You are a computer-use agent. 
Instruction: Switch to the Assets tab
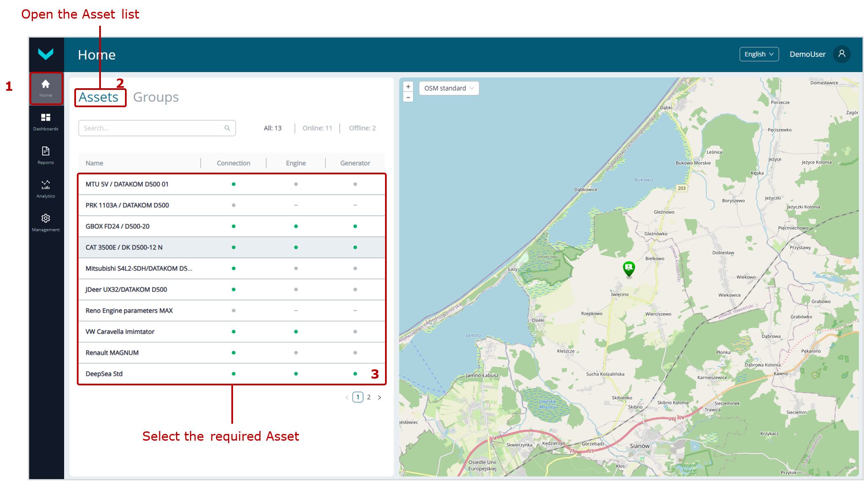99,97
